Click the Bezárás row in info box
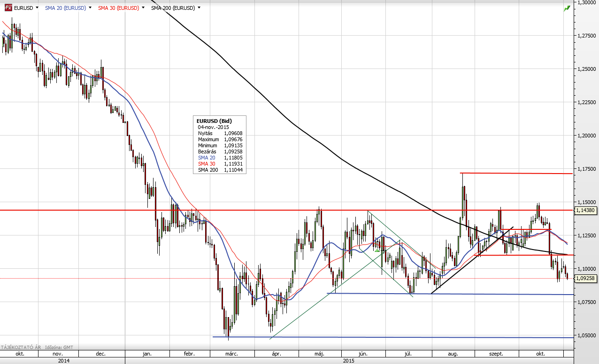Image resolution: width=599 pixels, height=364 pixels. [x=219, y=152]
